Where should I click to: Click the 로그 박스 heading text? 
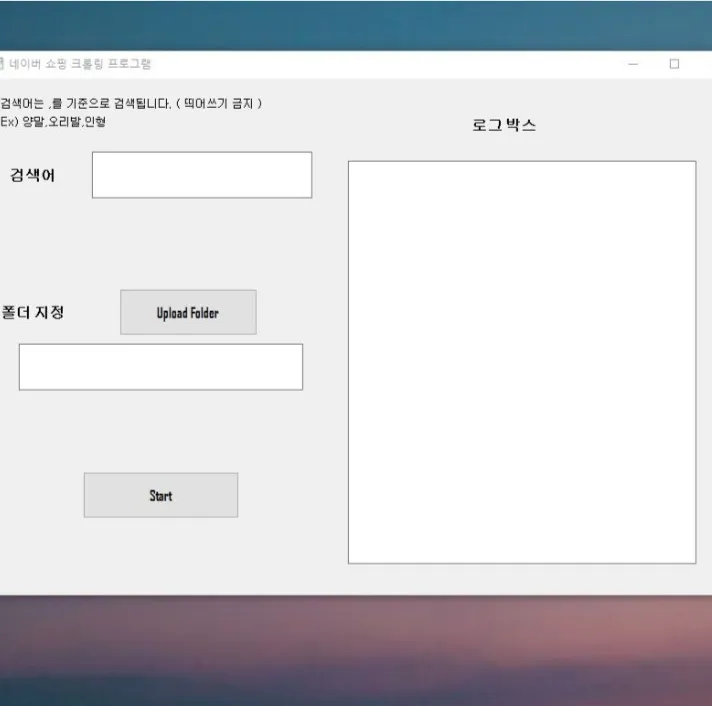pos(504,125)
